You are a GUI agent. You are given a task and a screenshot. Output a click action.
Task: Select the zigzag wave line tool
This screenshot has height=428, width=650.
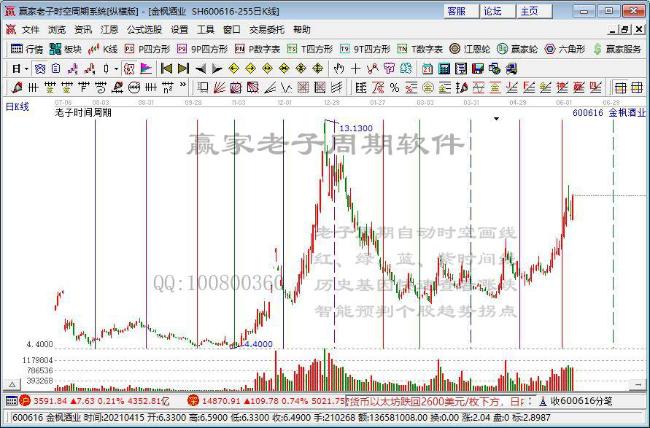pos(286,88)
